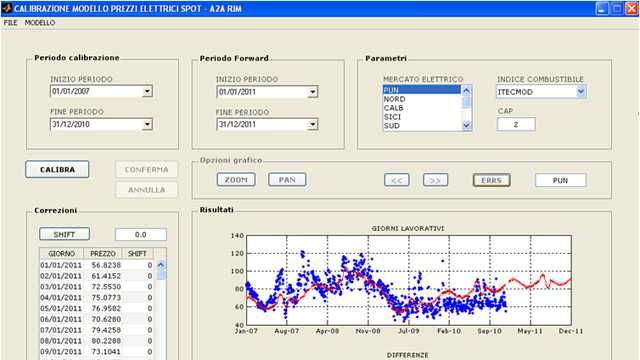This screenshot has width=640, height=360.
Task: Expand calibration INIZIO PERIODO date dropdown
Action: (147, 91)
